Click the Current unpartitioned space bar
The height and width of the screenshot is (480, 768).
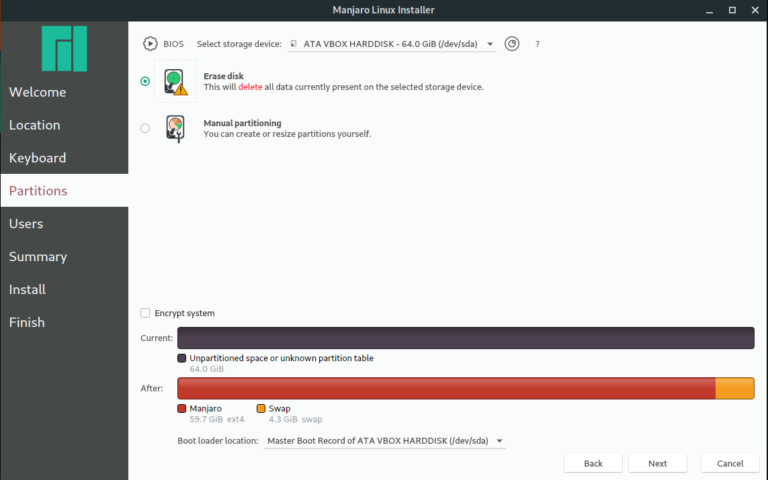click(466, 338)
